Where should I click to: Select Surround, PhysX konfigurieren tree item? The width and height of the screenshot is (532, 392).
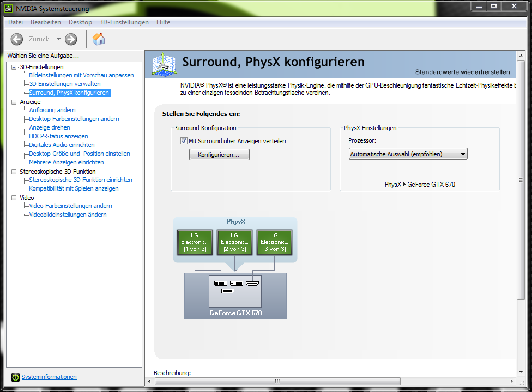(69, 93)
